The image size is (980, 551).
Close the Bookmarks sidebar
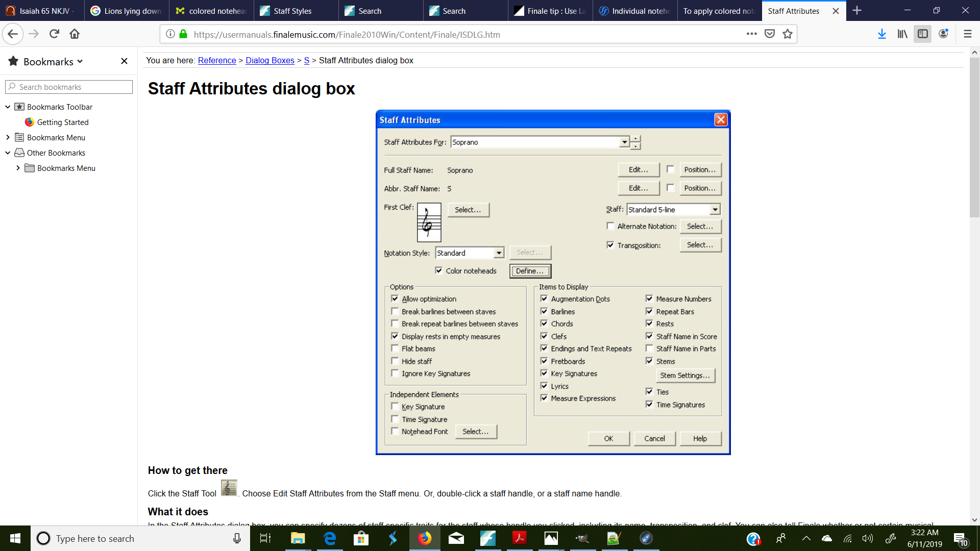coord(124,61)
